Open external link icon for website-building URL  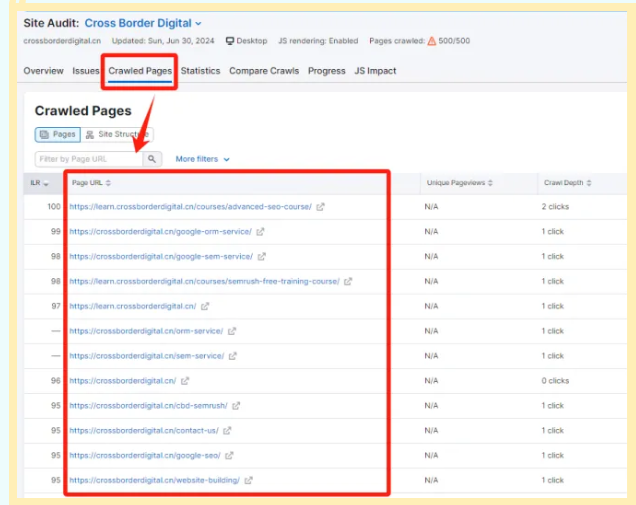tap(249, 480)
